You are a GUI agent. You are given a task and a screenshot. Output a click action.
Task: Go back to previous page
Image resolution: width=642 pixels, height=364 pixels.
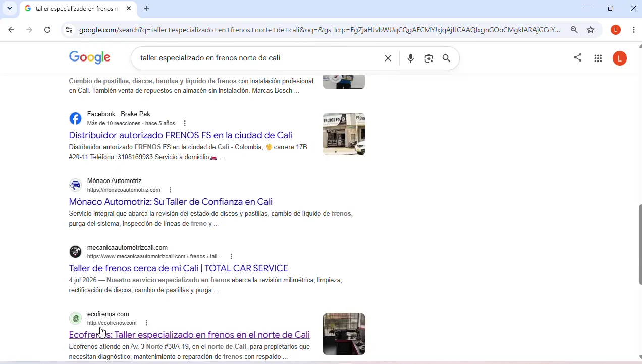pyautogui.click(x=11, y=30)
